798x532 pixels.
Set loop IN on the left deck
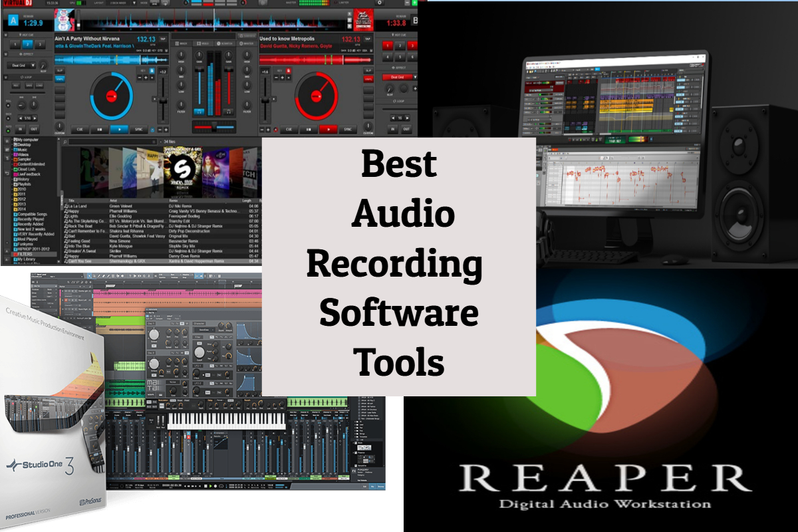pyautogui.click(x=20, y=129)
